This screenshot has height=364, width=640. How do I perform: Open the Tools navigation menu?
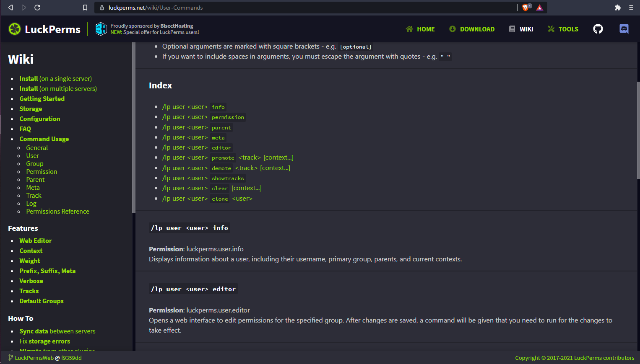563,29
